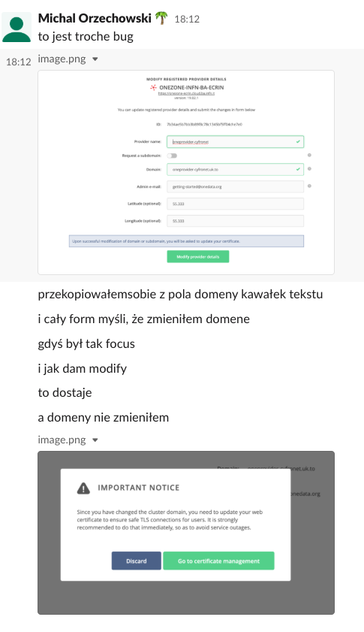Click the warning triangle icon in notice
Image resolution: width=364 pixels, height=632 pixels.
[83, 488]
